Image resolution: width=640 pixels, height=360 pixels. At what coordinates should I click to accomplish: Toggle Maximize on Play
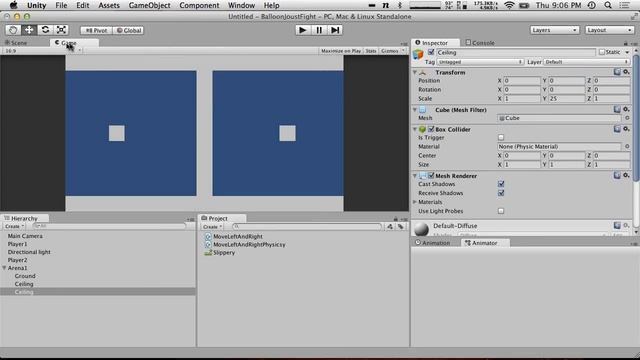pos(341,51)
